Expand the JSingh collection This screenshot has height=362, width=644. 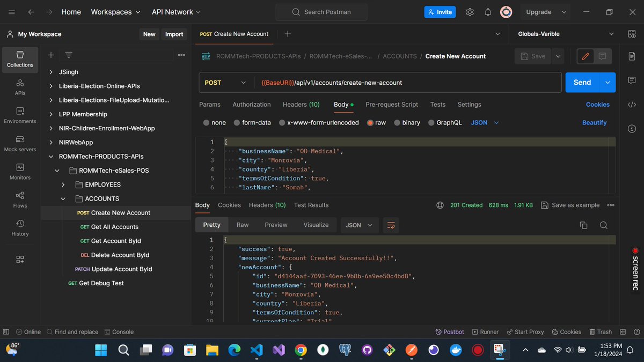(x=51, y=72)
